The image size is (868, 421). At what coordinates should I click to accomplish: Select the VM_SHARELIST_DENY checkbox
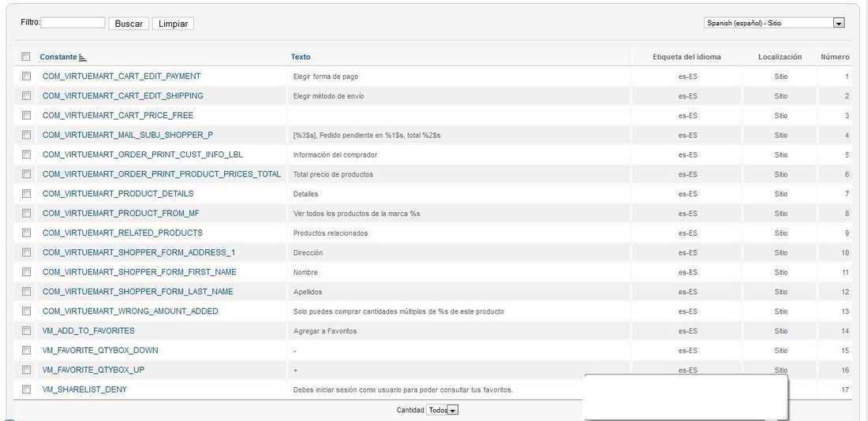[26, 389]
